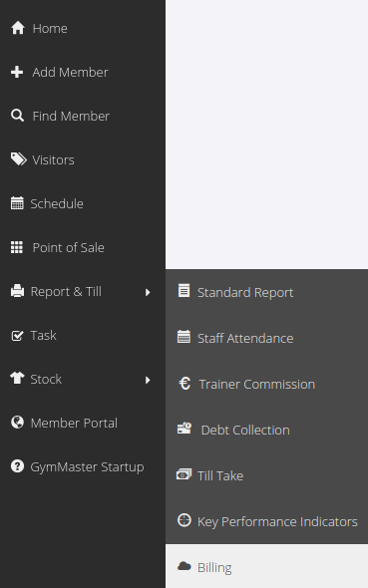Click the Add Member plus icon
The width and height of the screenshot is (368, 588).
[17, 72]
